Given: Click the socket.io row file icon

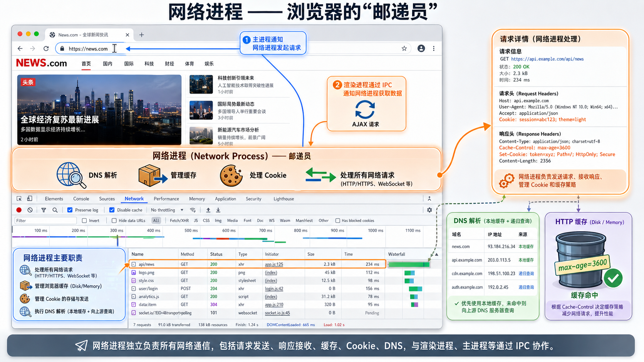Looking at the screenshot, I should pos(134,313).
